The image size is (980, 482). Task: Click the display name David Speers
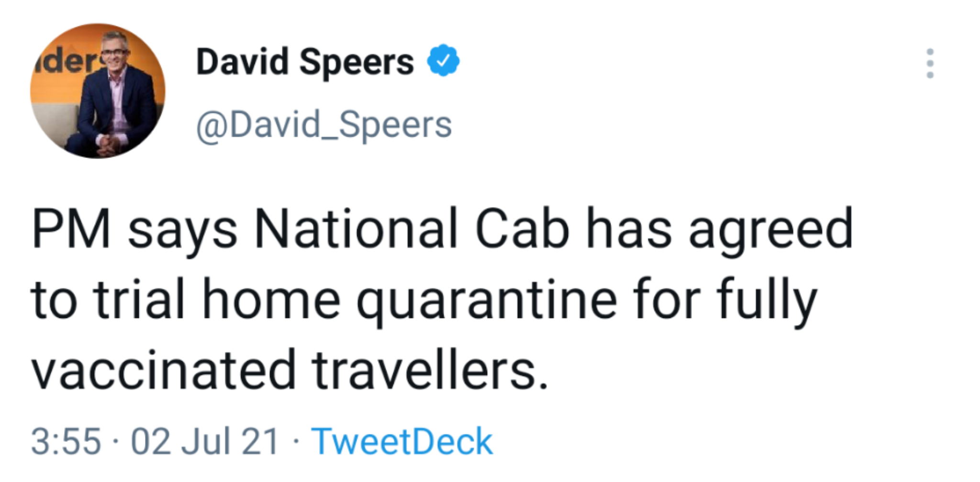pos(305,62)
